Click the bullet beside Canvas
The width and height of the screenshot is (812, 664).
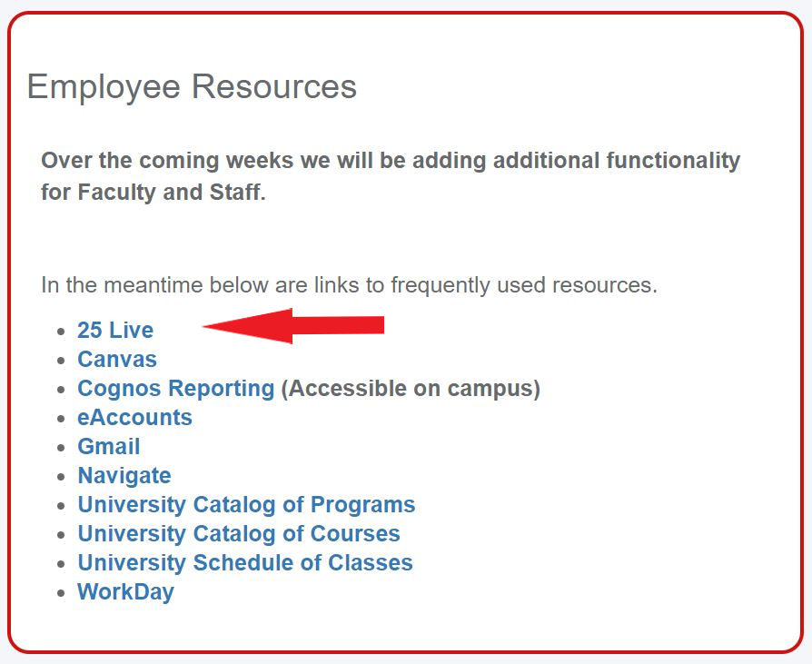(x=61, y=361)
